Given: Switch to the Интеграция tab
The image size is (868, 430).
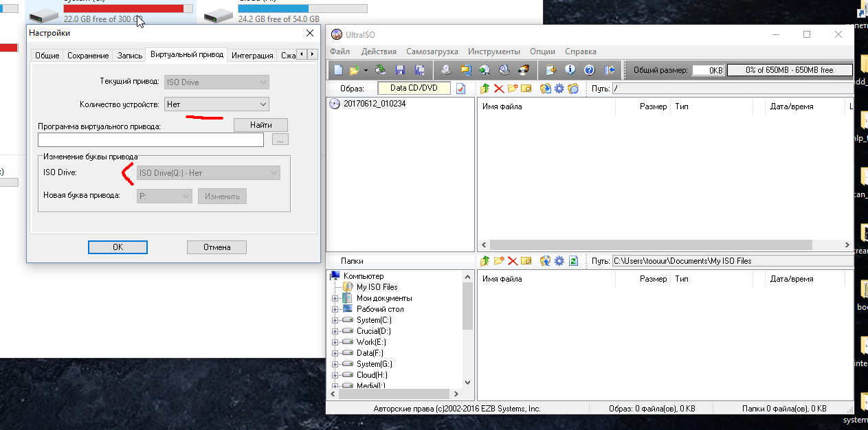Looking at the screenshot, I should pyautogui.click(x=252, y=56).
